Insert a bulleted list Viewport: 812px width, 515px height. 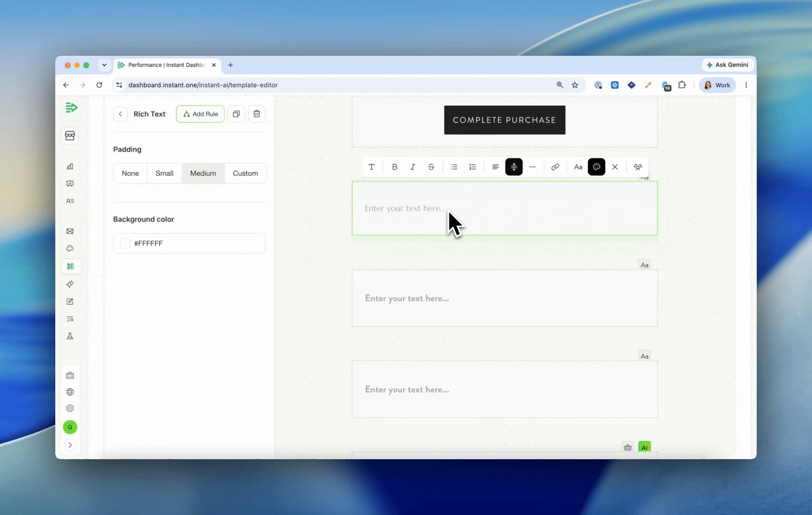454,167
